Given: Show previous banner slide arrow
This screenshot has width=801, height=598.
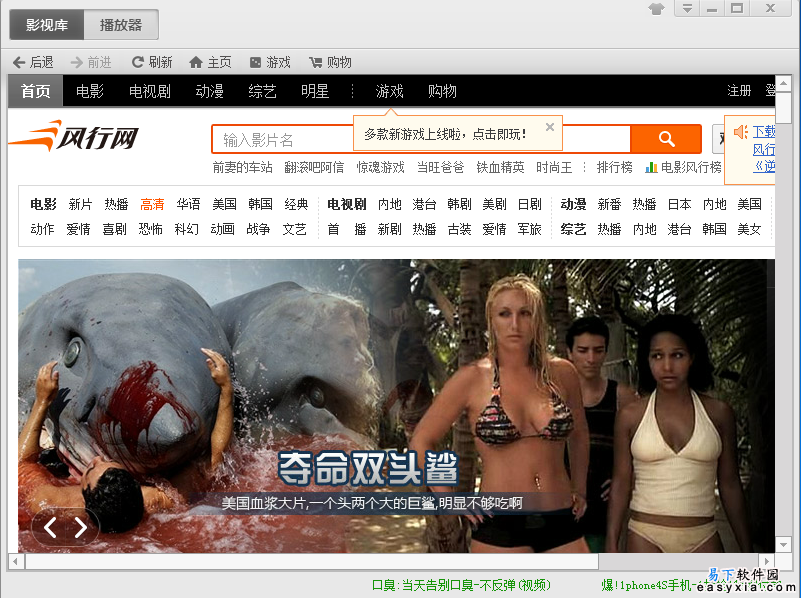Looking at the screenshot, I should [x=50, y=527].
